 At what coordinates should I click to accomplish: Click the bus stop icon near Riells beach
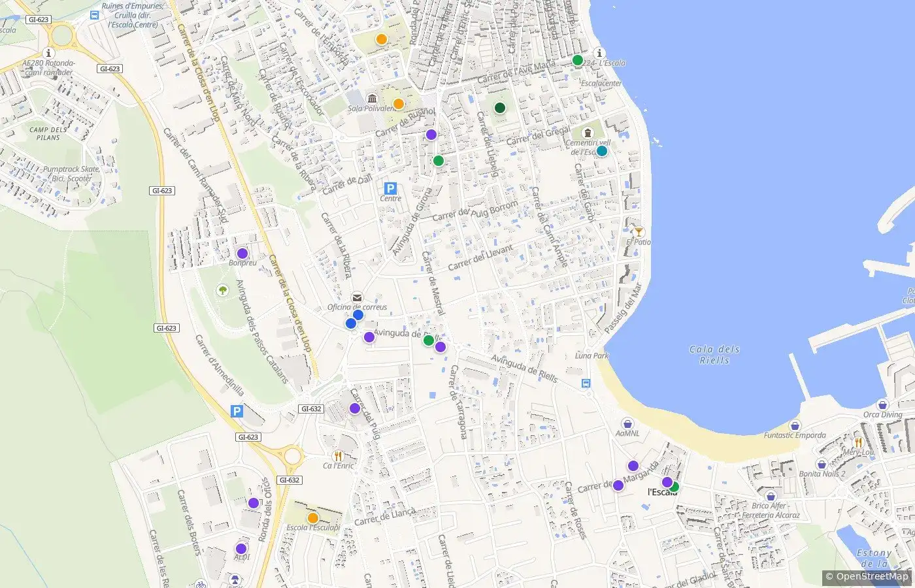click(587, 384)
